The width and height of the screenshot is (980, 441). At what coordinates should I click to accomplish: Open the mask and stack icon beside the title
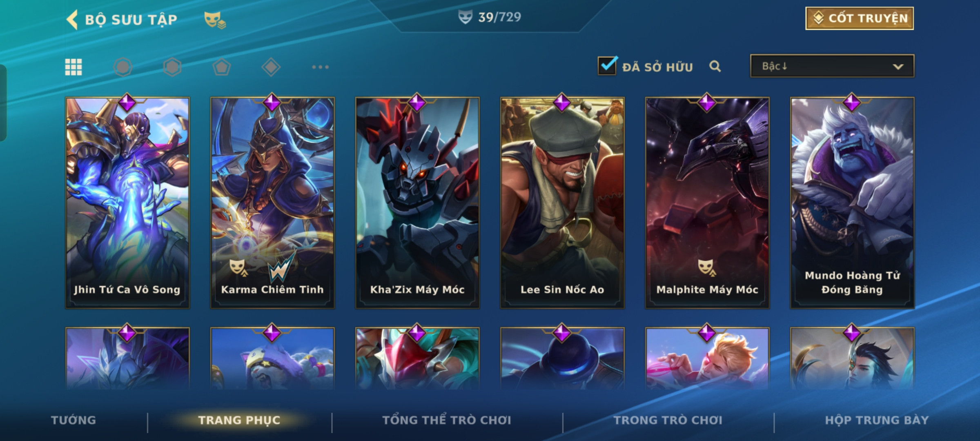pyautogui.click(x=215, y=20)
